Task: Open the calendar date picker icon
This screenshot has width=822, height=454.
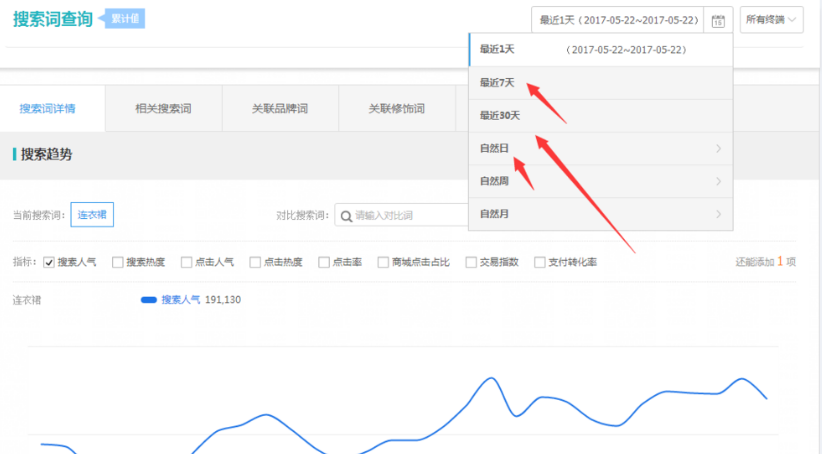Action: (x=718, y=20)
